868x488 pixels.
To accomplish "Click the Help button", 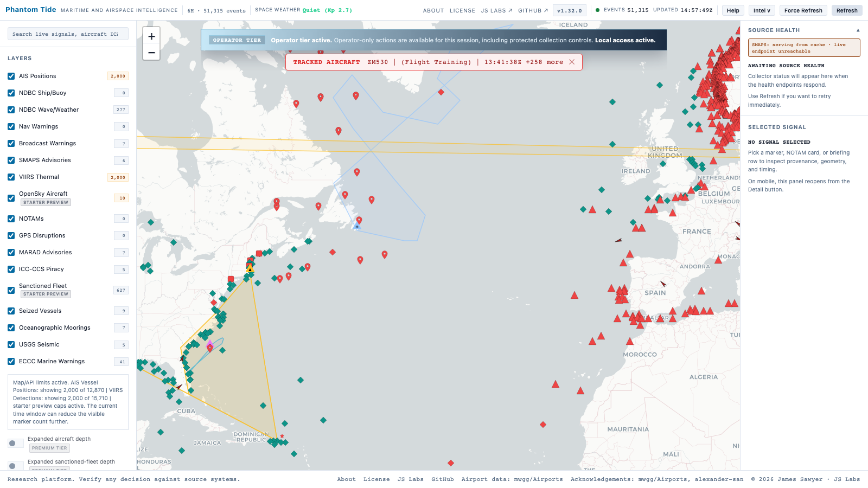I will (x=733, y=10).
